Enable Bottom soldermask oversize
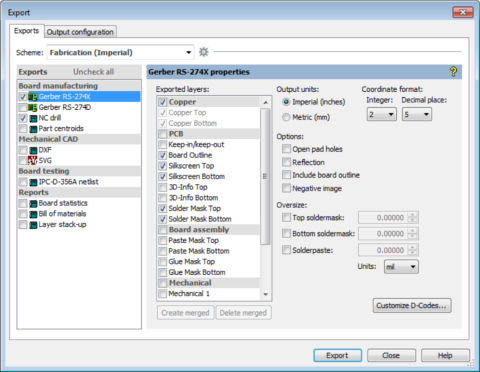 pyautogui.click(x=286, y=233)
